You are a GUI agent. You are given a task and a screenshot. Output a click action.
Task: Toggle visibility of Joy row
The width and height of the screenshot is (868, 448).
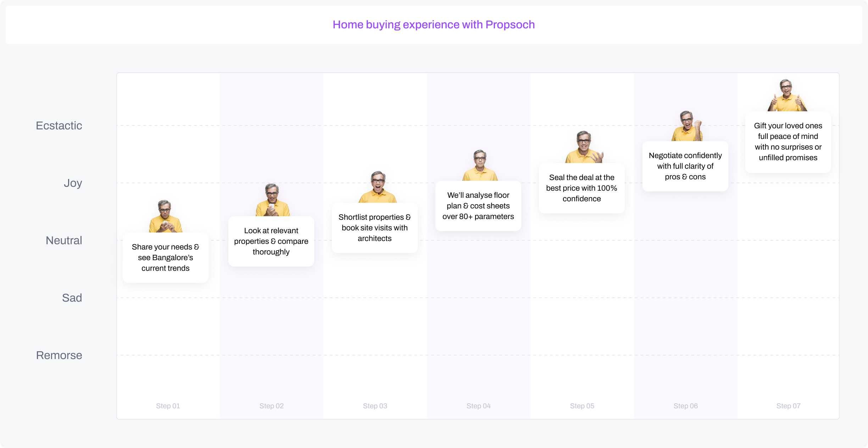(x=73, y=182)
